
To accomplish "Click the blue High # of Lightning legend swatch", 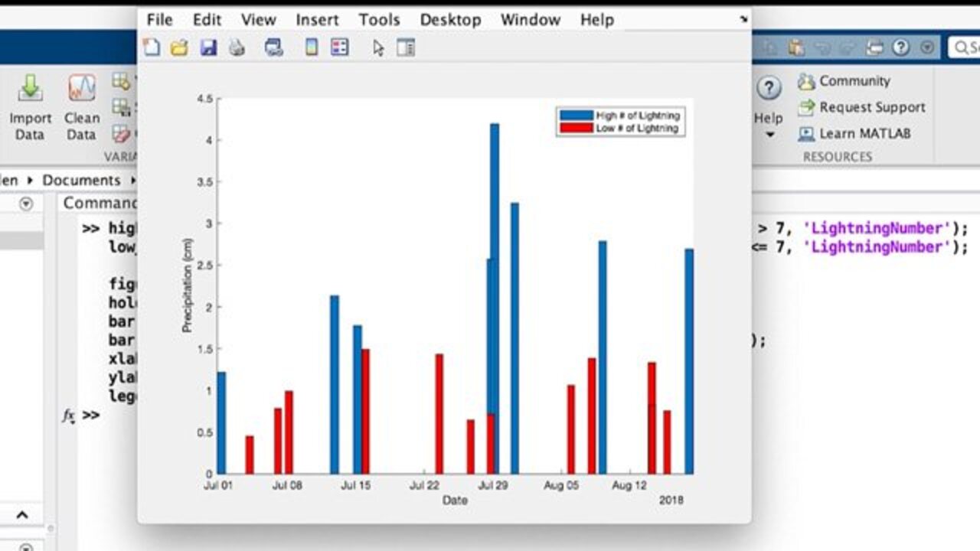I will point(576,116).
